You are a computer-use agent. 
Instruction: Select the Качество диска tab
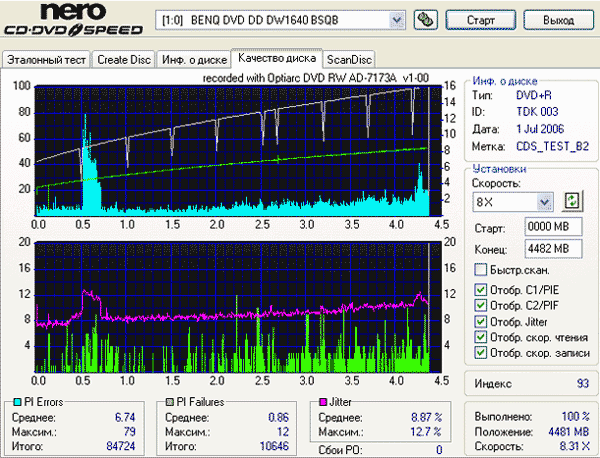277,58
